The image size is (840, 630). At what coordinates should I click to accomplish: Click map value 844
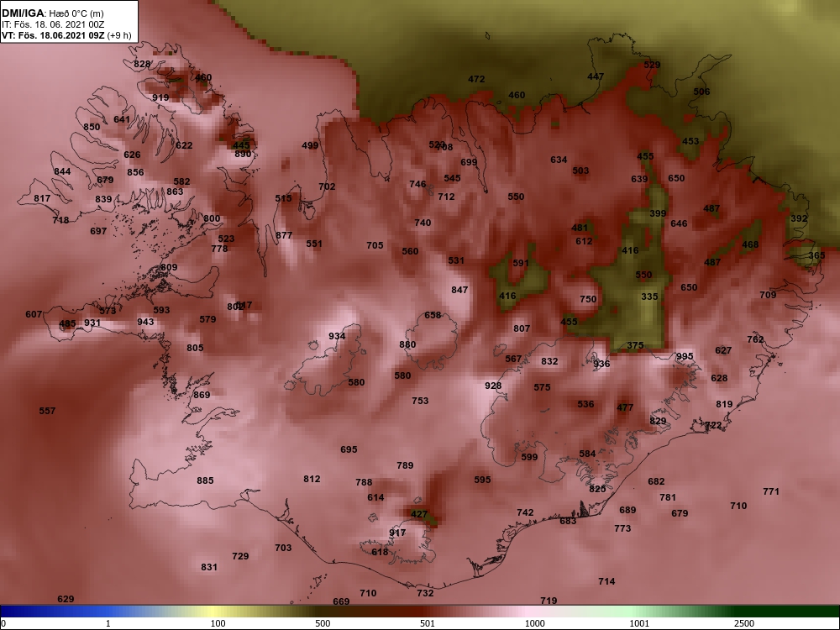(x=62, y=171)
